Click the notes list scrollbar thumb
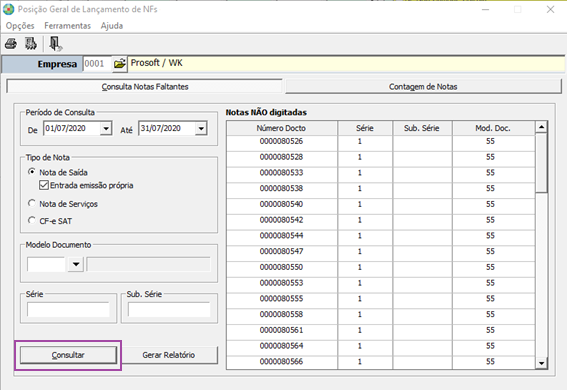The width and height of the screenshot is (567, 390). tap(541, 163)
